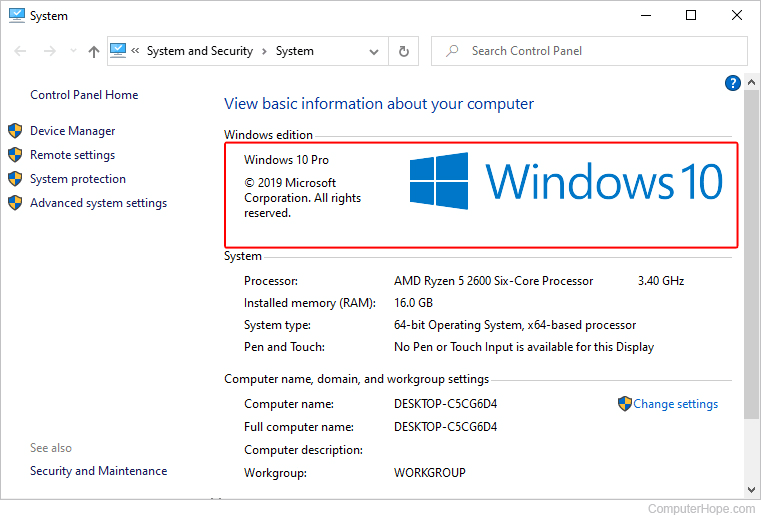Open Advanced system settings
This screenshot has width=761, height=520.
coord(99,203)
